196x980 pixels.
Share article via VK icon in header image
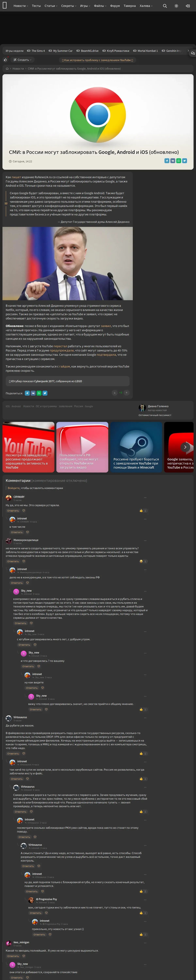coord(172,161)
